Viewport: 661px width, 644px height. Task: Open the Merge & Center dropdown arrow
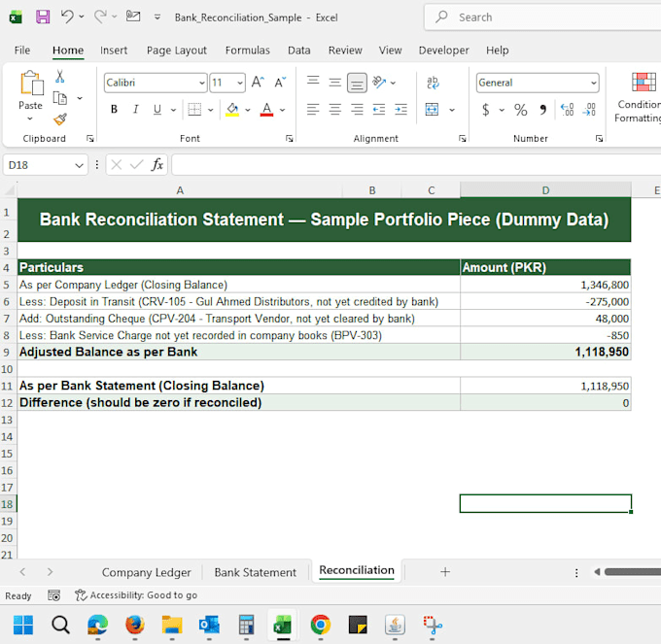(x=452, y=110)
